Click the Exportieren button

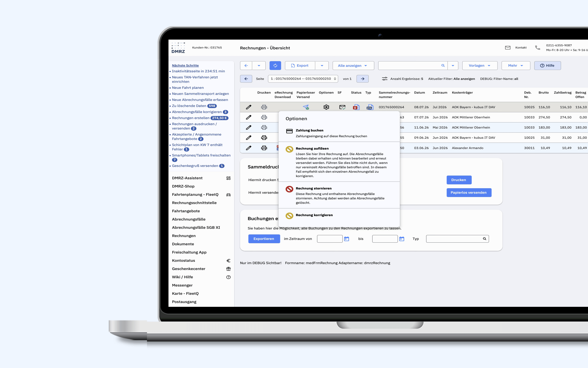(264, 239)
